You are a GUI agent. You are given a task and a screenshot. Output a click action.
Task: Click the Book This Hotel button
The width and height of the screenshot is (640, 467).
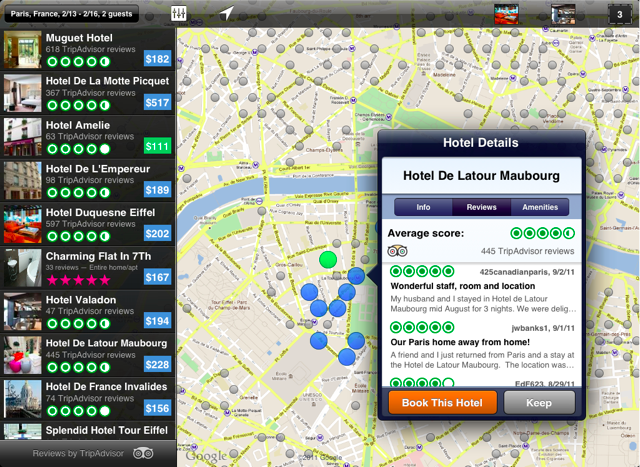tap(442, 403)
